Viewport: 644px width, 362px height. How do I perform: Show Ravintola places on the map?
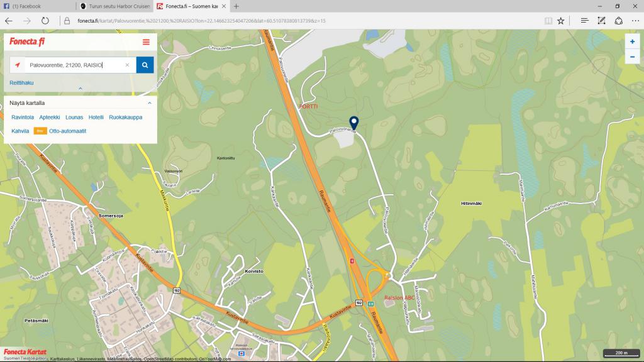pos(23,117)
